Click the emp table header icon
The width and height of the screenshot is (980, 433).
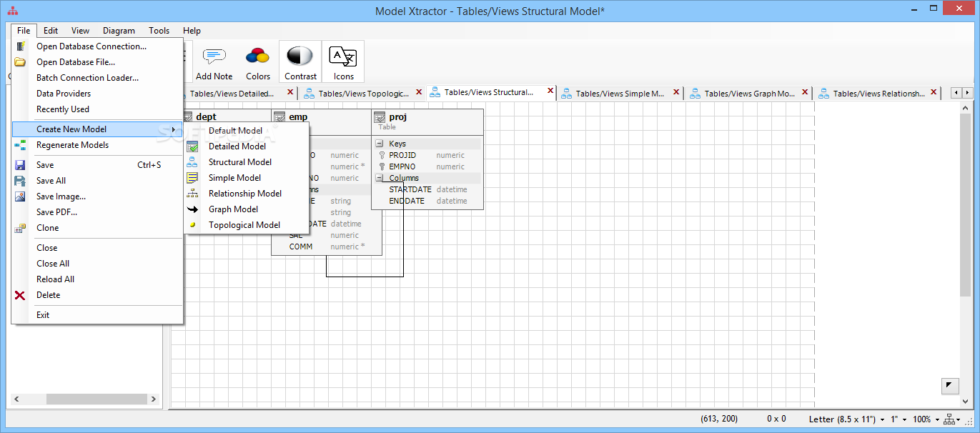point(279,118)
